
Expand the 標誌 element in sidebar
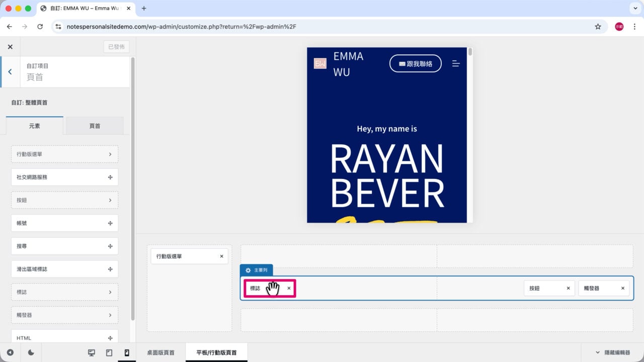pyautogui.click(x=64, y=292)
